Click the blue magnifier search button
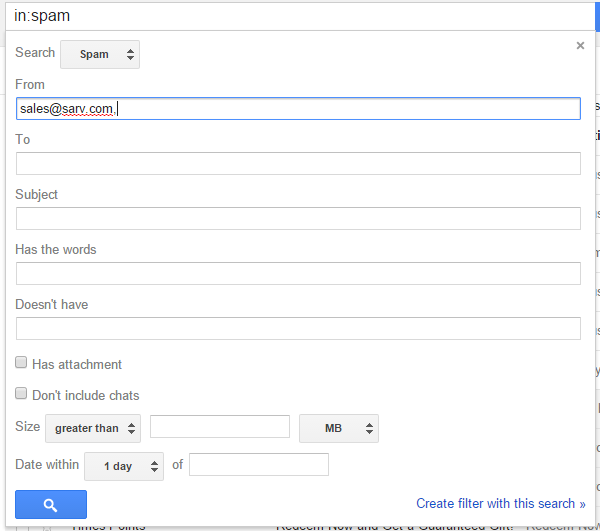The width and height of the screenshot is (600, 531). [x=51, y=504]
